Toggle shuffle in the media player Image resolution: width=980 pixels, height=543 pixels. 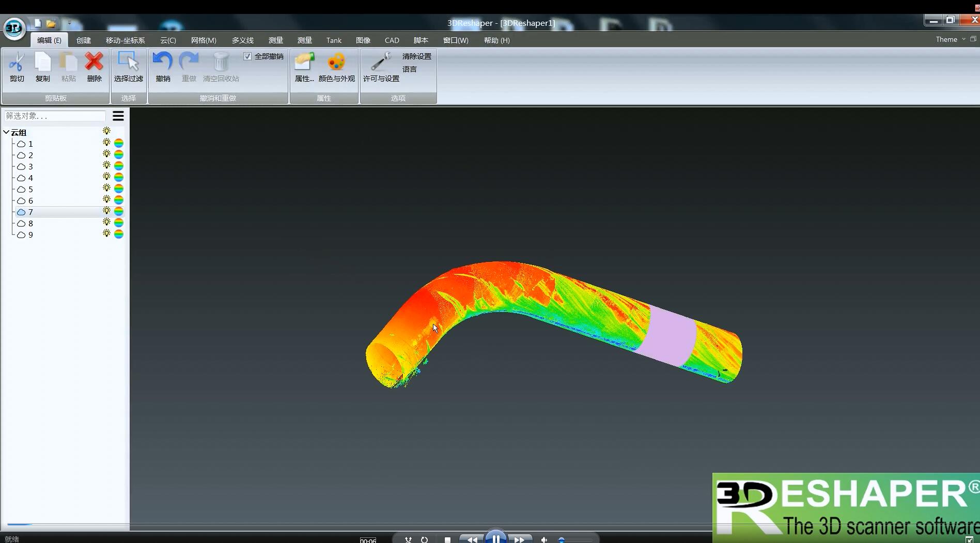[408, 540]
